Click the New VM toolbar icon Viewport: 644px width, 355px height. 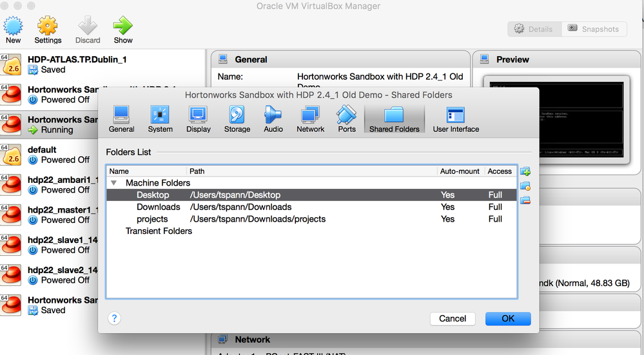click(13, 30)
